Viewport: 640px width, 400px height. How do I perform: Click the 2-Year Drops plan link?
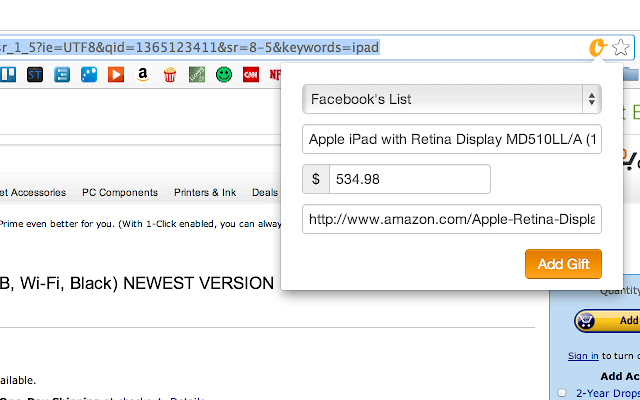pyautogui.click(x=608, y=393)
